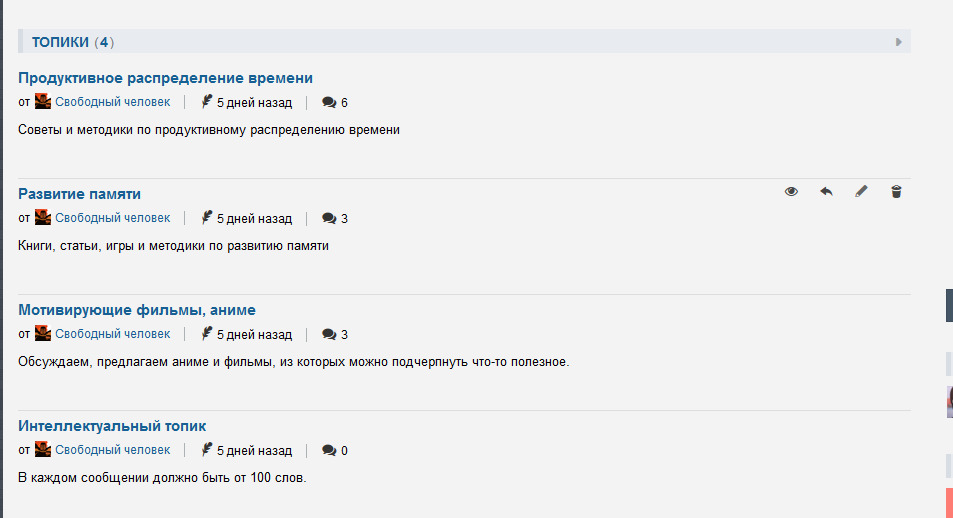The width and height of the screenshot is (953, 518).
Task: Click the ТОПИКИ (4) section header
Action: [x=73, y=42]
